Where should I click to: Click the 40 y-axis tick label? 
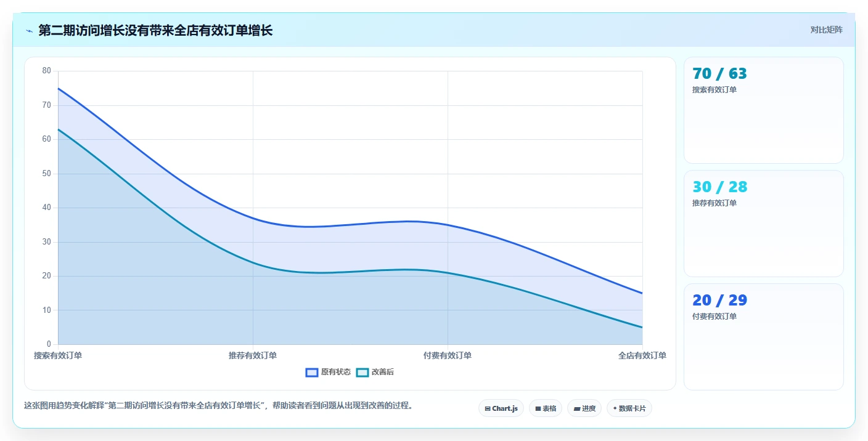click(47, 208)
